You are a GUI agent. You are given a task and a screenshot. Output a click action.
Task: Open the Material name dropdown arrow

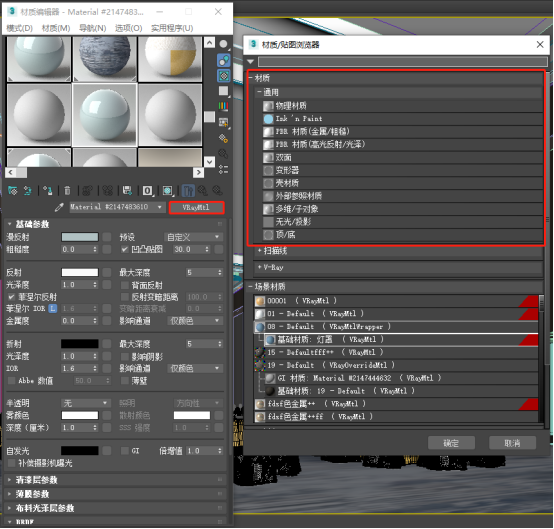point(160,207)
